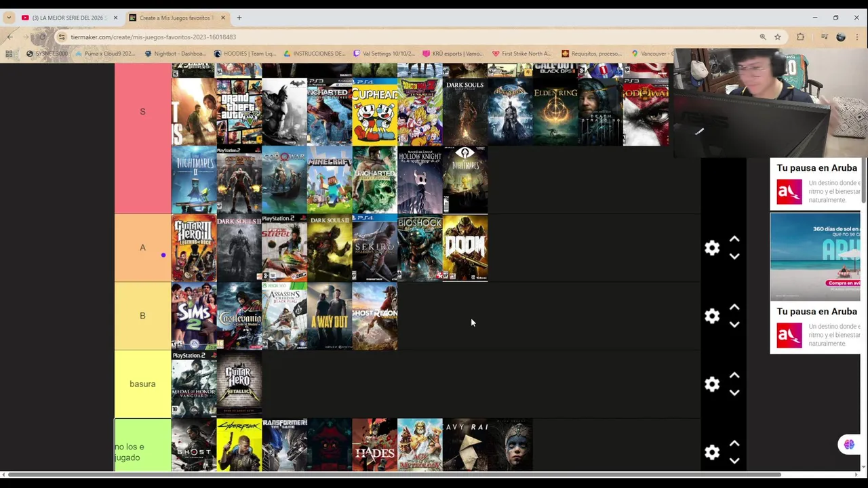Open the INSTRUCCIONES DE bookmark
The height and width of the screenshot is (488, 868).
point(314,54)
